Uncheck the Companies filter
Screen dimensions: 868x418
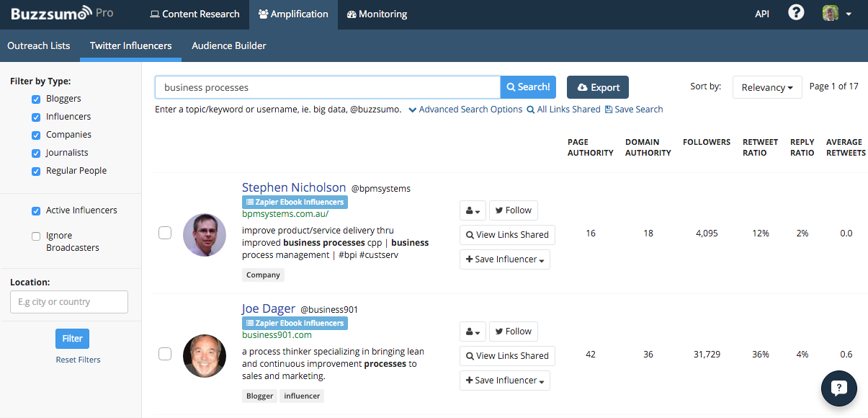pos(36,135)
